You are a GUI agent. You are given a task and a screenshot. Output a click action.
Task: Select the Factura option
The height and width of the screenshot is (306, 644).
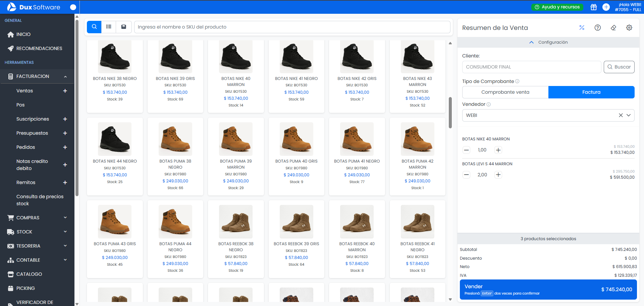coord(591,92)
